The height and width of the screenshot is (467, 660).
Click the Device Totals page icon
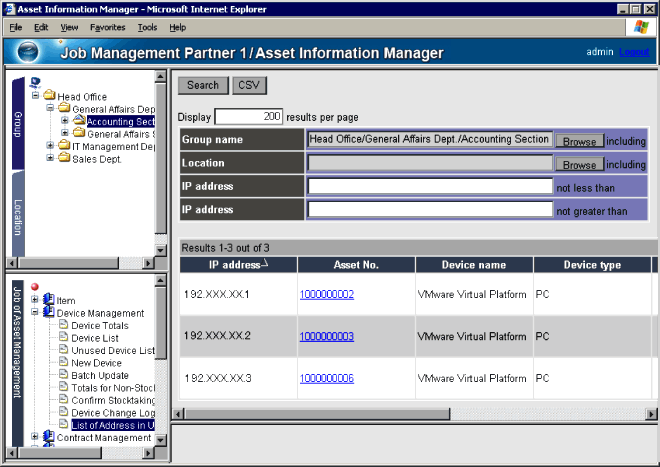tap(63, 326)
